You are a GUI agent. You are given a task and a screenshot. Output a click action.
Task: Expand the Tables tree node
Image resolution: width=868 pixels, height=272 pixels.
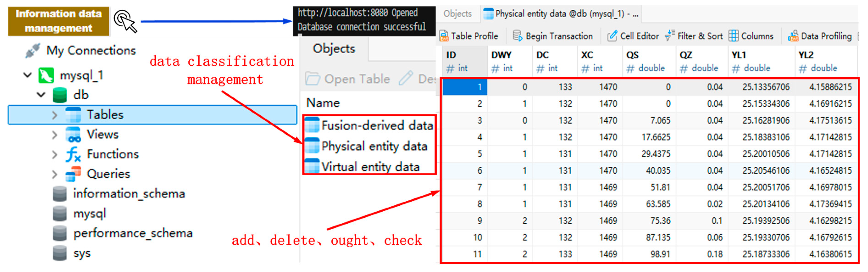pyautogui.click(x=55, y=115)
